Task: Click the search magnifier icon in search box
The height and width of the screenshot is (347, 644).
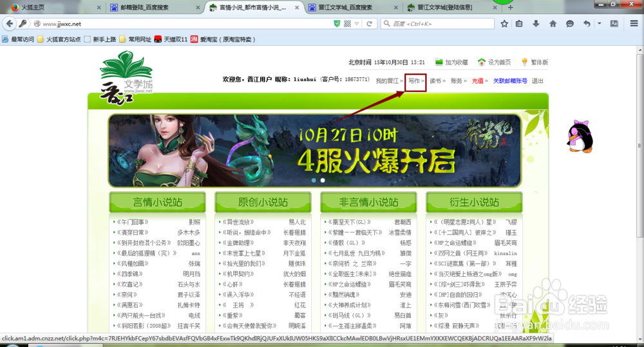Action: pyautogui.click(x=386, y=24)
